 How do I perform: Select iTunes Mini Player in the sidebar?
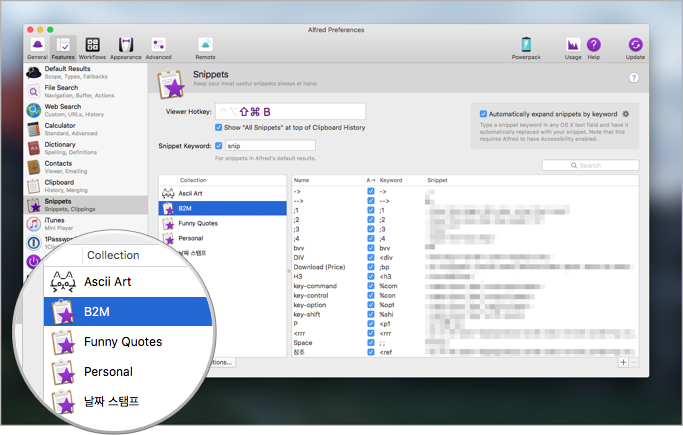tap(86, 224)
